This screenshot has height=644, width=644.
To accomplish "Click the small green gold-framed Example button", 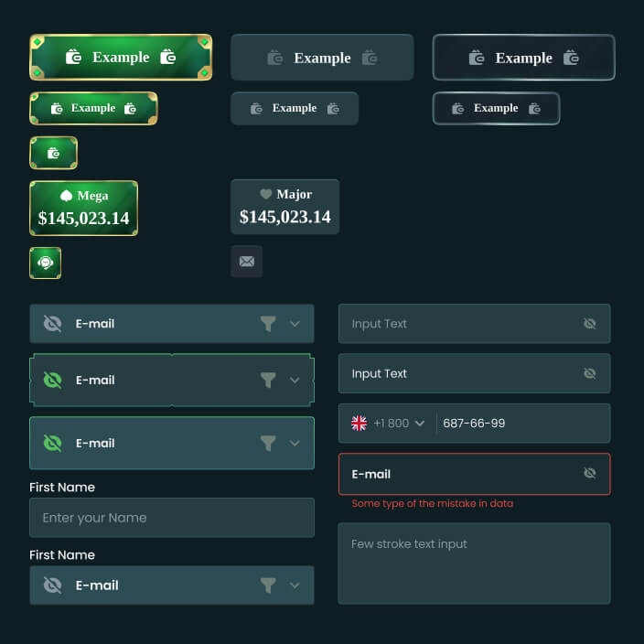I will click(93, 109).
